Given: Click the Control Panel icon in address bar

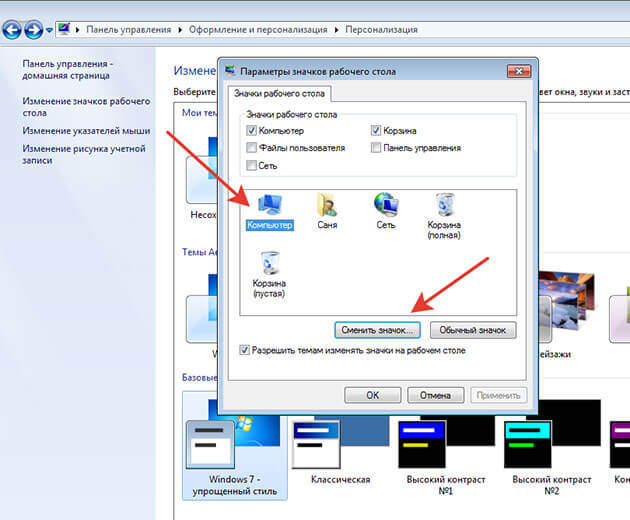Looking at the screenshot, I should click(64, 29).
